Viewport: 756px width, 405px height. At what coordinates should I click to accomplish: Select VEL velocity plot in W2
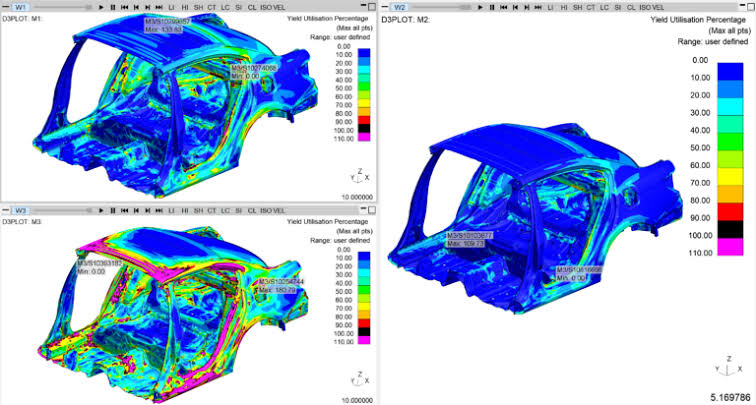tap(658, 7)
